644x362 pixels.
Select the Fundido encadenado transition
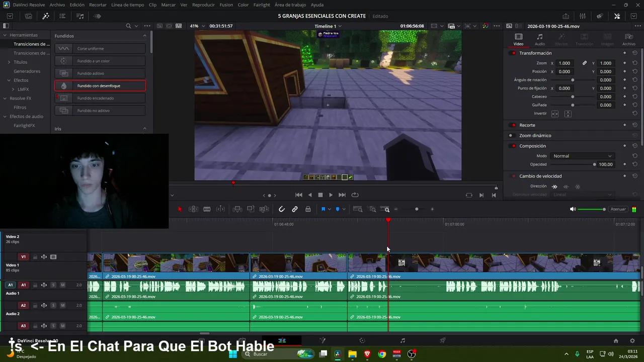(x=100, y=98)
